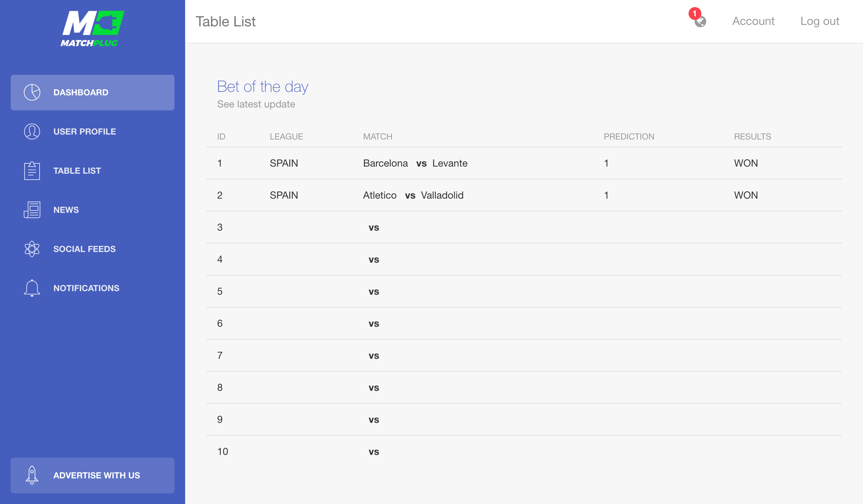The height and width of the screenshot is (504, 863).
Task: Click the Atletico team name
Action: pos(380,195)
